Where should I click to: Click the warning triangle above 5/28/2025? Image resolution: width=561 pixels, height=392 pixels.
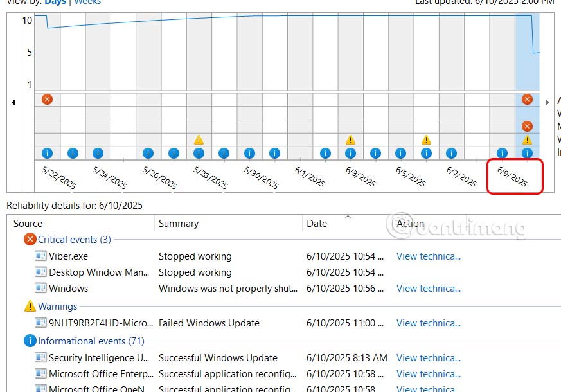198,139
